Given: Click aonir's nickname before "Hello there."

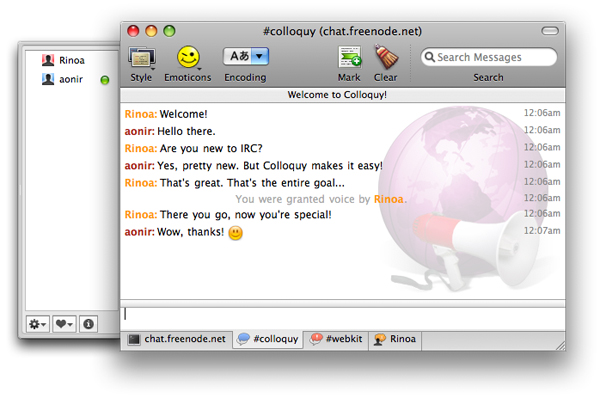Looking at the screenshot, I should (x=140, y=131).
